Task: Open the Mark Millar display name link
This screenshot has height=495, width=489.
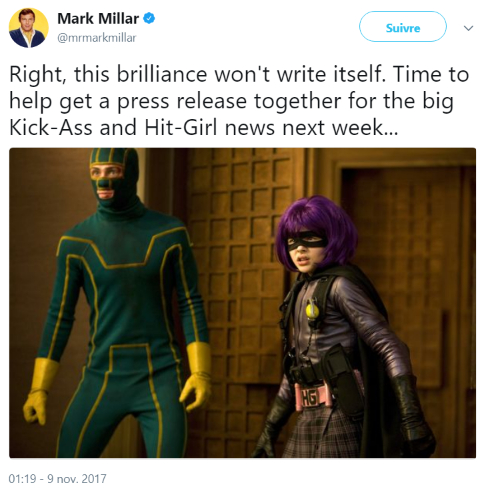Action: (x=98, y=18)
